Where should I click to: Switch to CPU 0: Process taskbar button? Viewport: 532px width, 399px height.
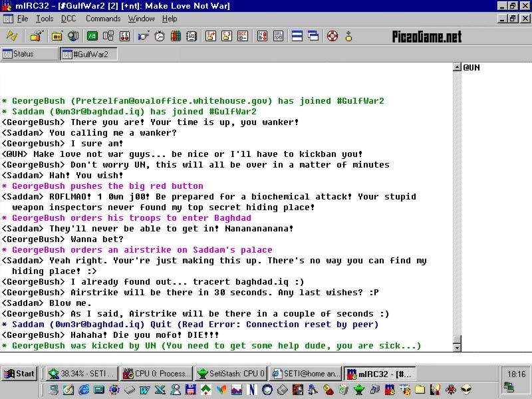pos(156,374)
